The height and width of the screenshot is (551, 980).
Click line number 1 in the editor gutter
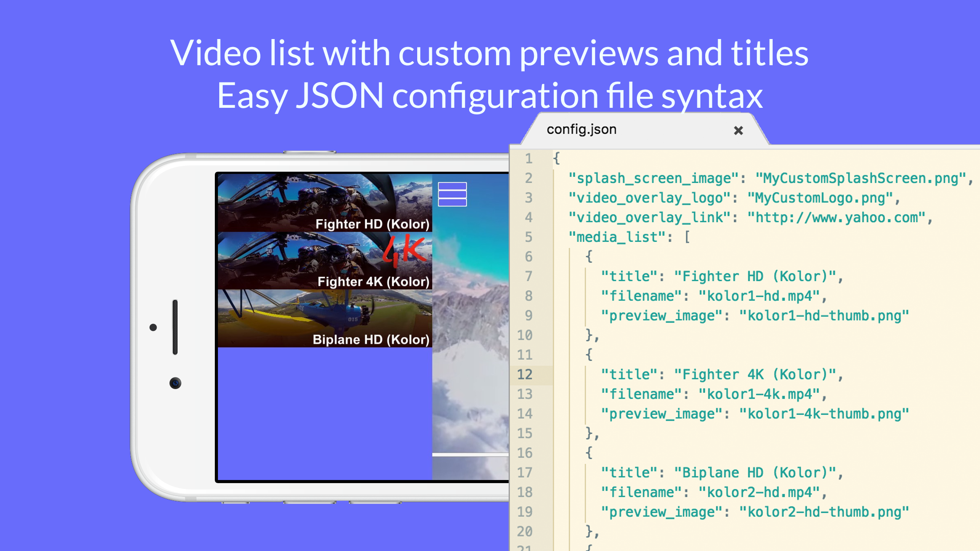pyautogui.click(x=528, y=158)
